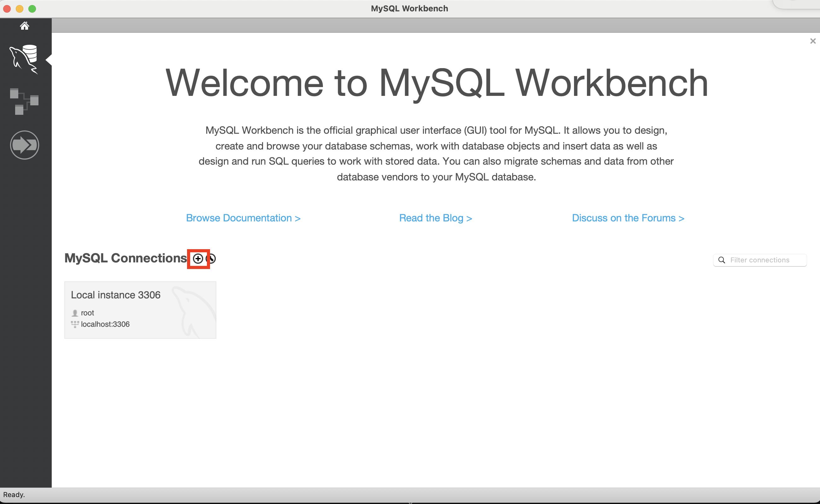Open the Migration wizard sidebar icon
820x504 pixels.
click(x=24, y=145)
